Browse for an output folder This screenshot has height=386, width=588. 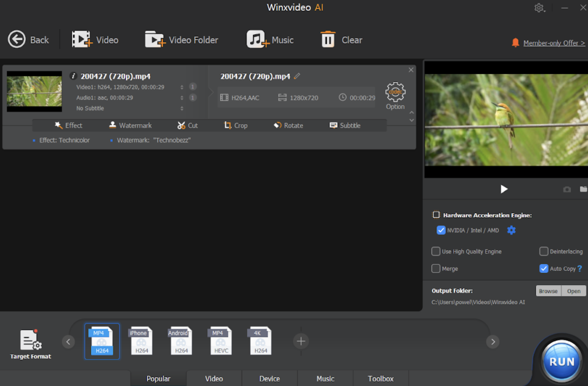(548, 291)
